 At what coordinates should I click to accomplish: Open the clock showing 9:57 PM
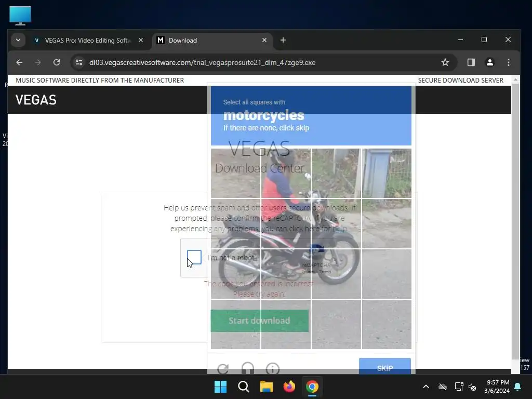coord(497,387)
